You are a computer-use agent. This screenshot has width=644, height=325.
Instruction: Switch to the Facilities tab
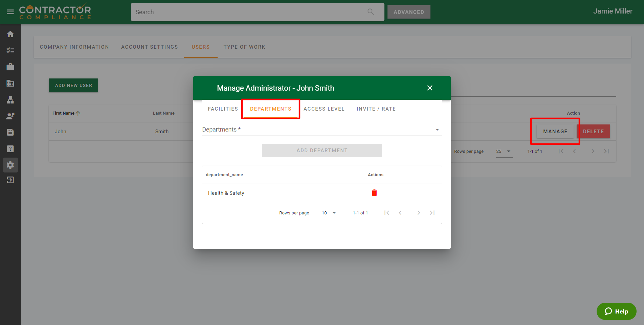223,109
